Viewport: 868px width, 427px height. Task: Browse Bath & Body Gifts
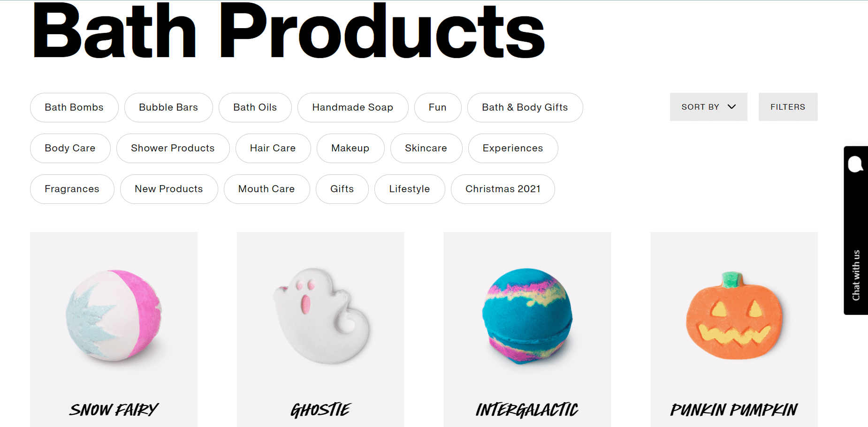(x=525, y=107)
